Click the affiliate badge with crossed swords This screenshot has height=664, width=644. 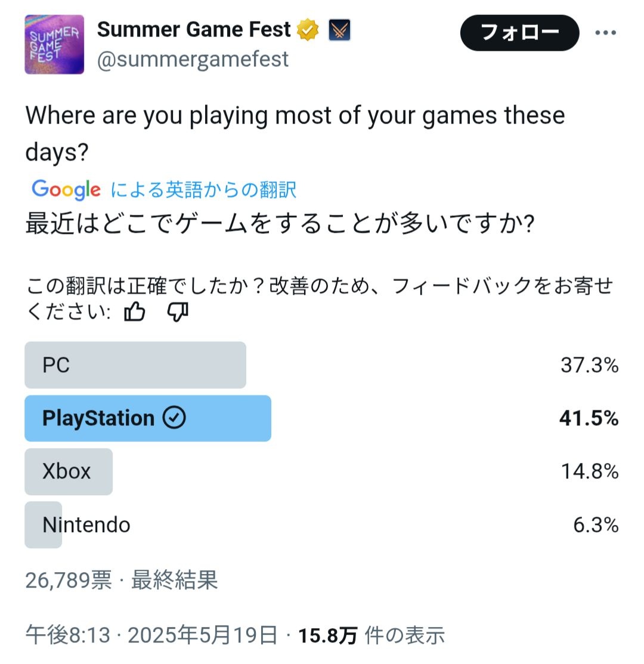tap(339, 30)
